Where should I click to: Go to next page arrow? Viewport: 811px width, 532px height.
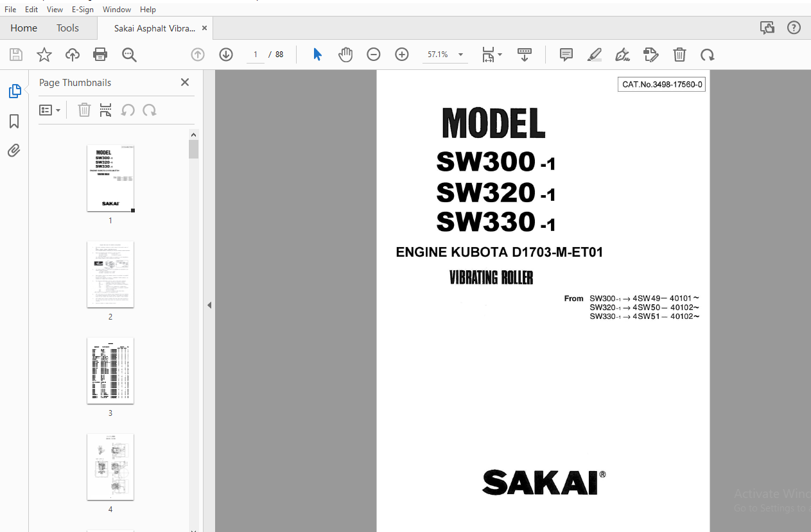226,55
